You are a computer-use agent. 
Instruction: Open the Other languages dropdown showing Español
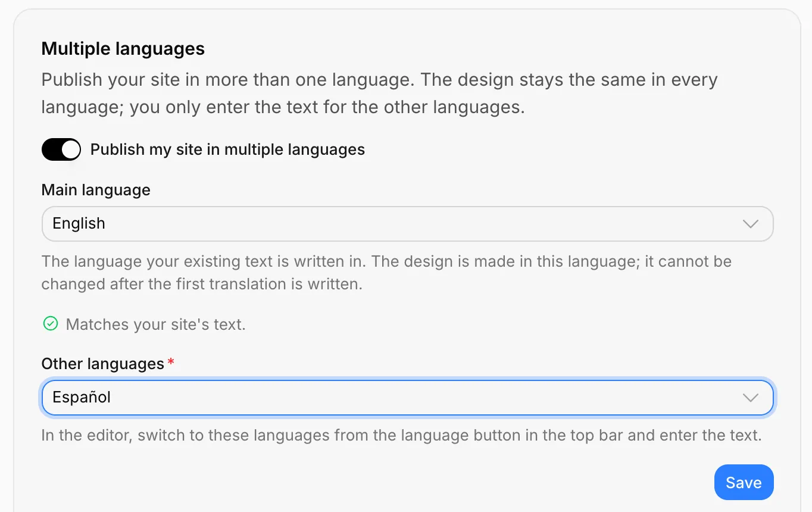(407, 398)
